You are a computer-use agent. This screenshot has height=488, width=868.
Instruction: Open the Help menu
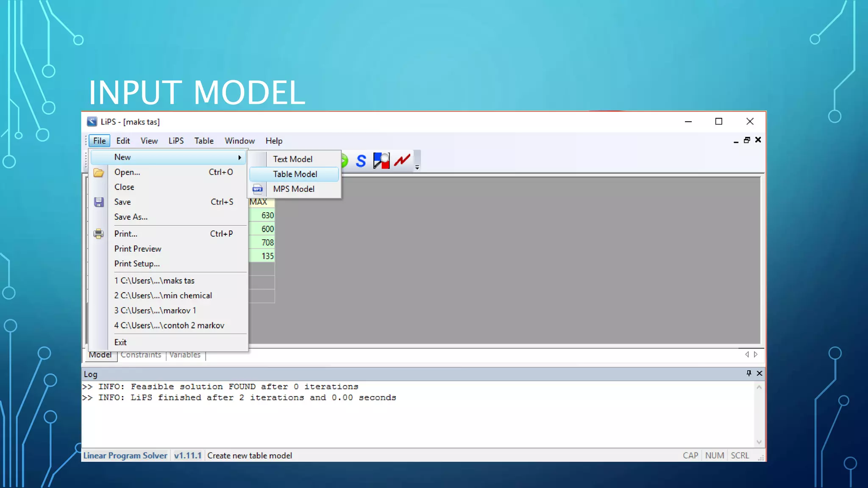274,141
